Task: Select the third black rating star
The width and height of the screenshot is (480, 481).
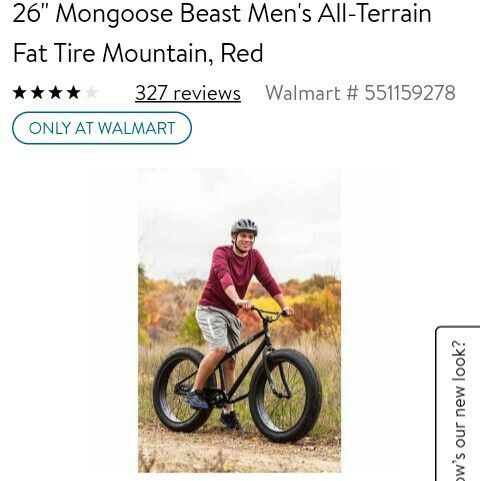Action: click(55, 92)
